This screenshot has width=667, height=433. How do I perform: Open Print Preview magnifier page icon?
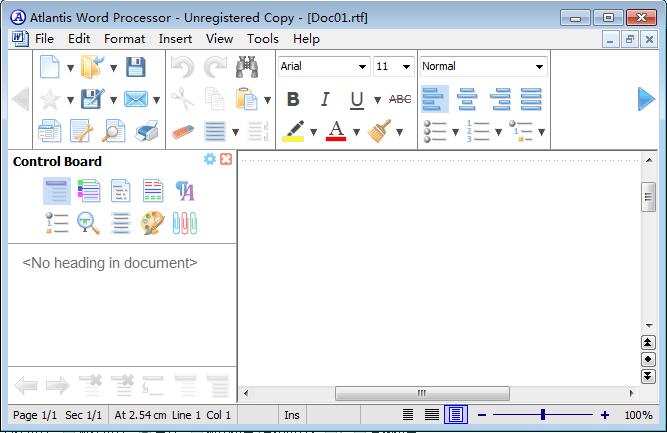click(x=114, y=131)
